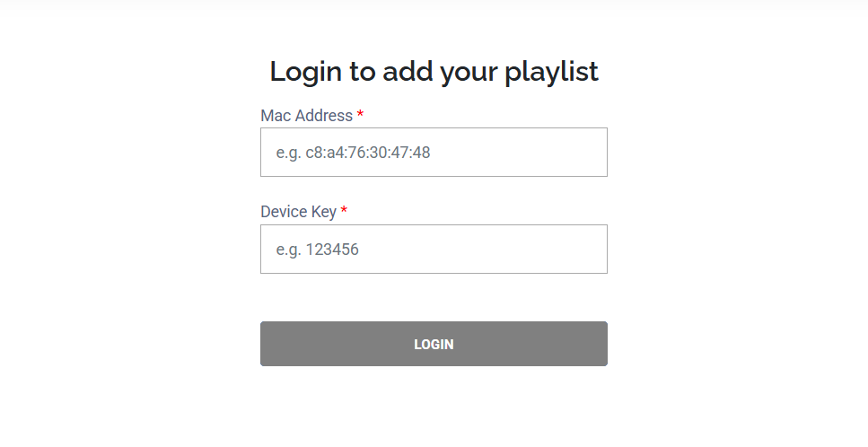The height and width of the screenshot is (447, 868).
Task: Click the red asterisk beside Device Key
Action: point(344,211)
